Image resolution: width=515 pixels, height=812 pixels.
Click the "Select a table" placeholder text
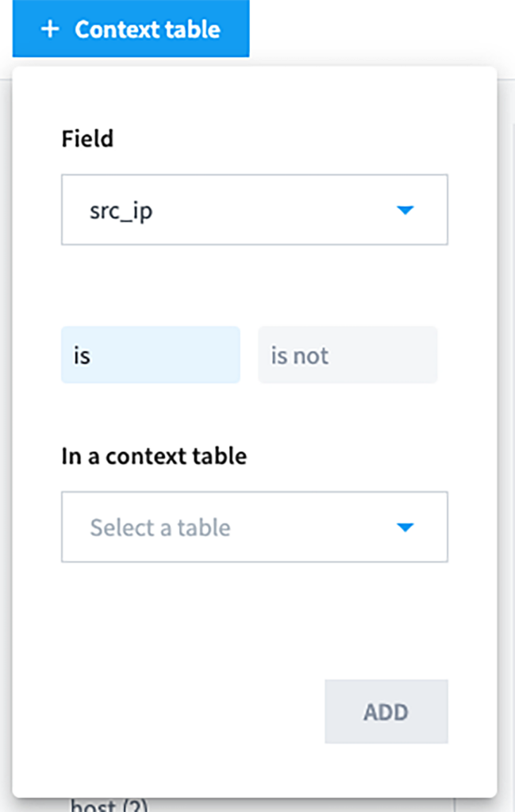[160, 528]
